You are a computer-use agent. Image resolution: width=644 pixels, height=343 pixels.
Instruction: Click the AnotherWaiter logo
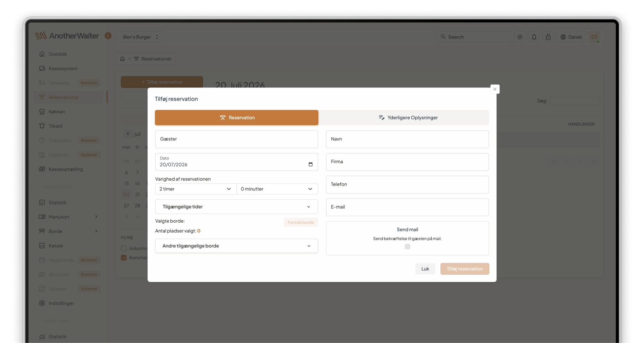pyautogui.click(x=67, y=36)
